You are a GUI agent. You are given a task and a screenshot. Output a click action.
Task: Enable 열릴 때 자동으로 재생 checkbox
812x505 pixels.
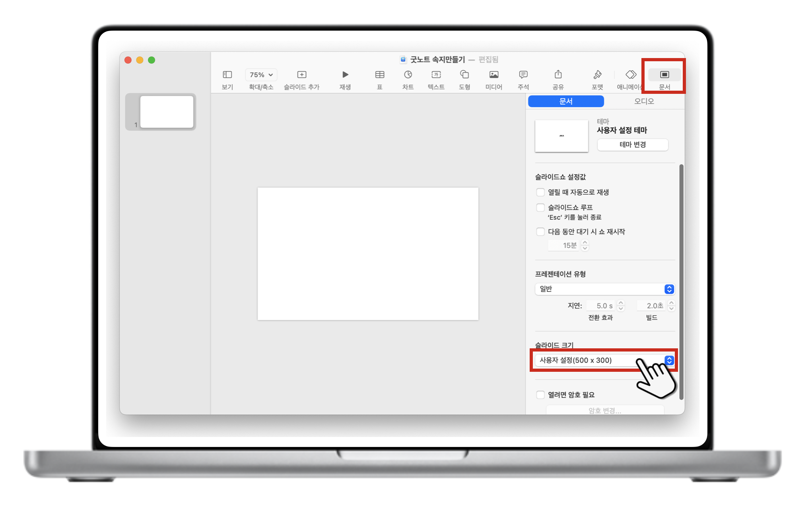(540, 192)
